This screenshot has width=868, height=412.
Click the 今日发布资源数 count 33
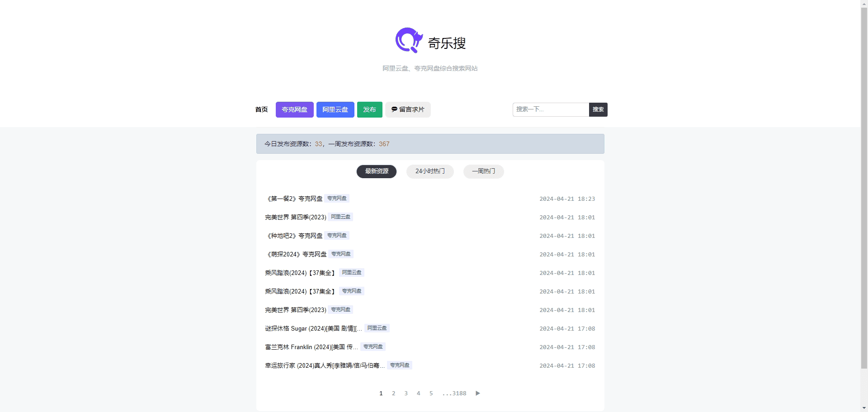tap(319, 144)
